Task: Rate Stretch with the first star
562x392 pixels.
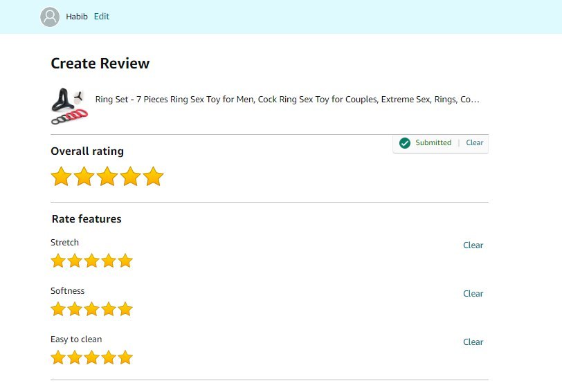Action: [x=58, y=261]
